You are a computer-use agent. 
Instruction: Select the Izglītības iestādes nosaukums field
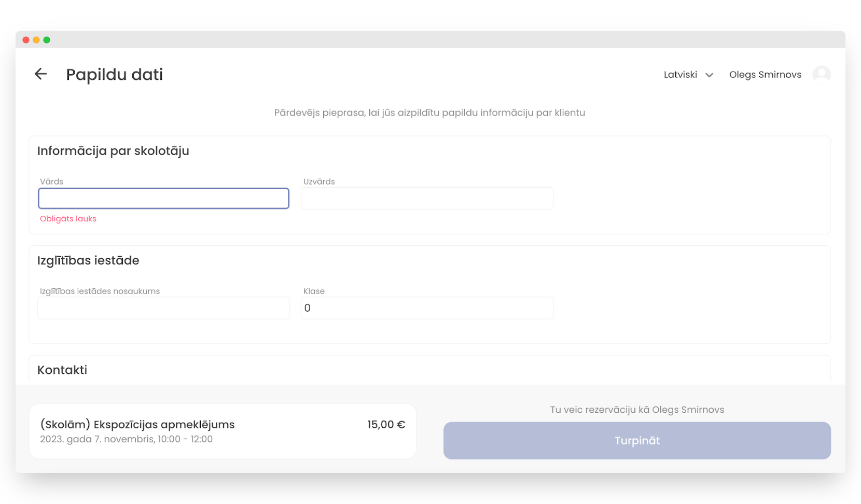[x=163, y=308]
